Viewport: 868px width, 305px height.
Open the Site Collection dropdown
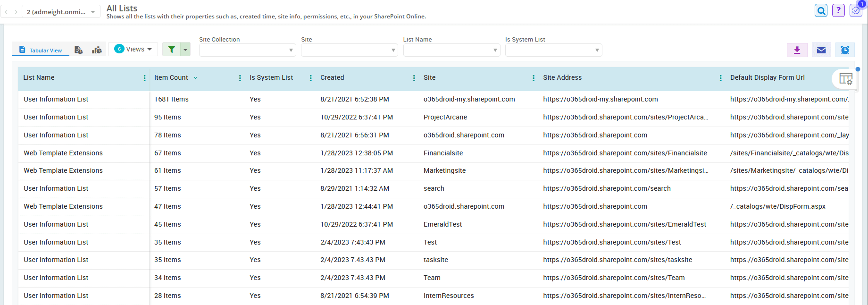pos(247,50)
